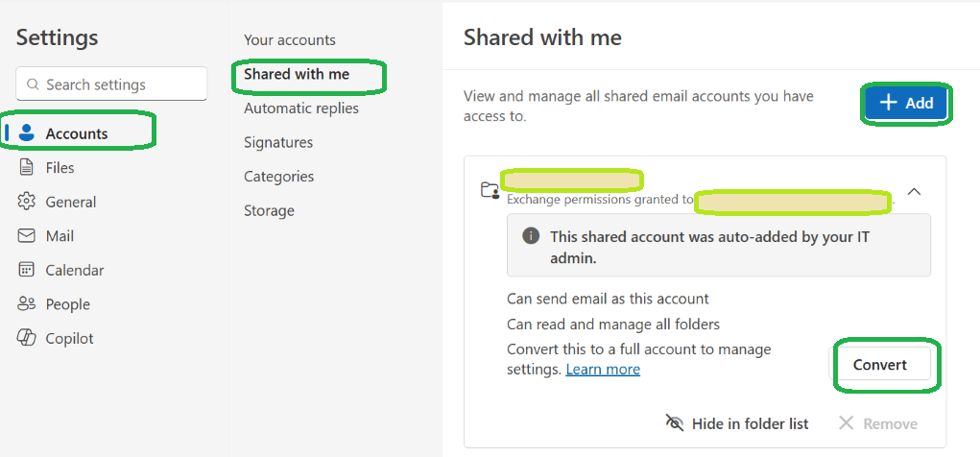This screenshot has height=457, width=980.
Task: Click 'View and manage all shared email accounts' text
Action: [638, 107]
